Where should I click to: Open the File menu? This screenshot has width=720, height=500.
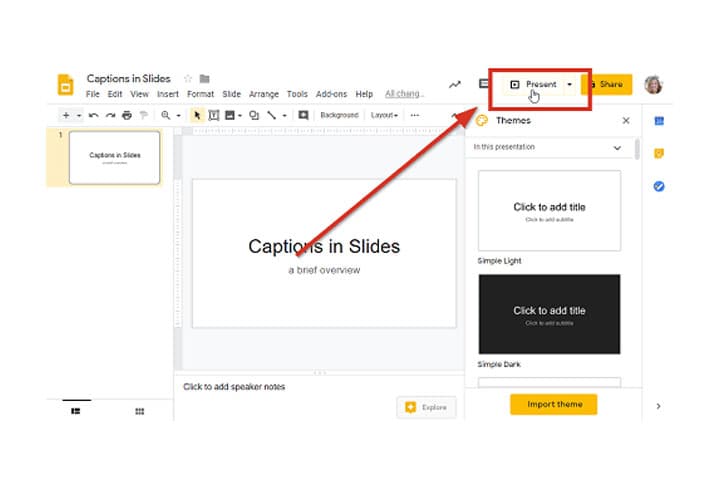tap(92, 94)
